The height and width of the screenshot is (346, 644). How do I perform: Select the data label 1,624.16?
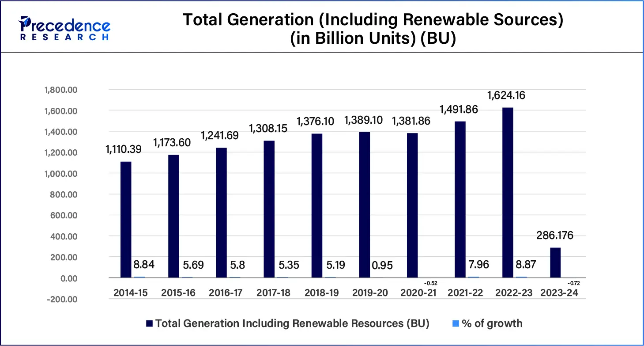click(506, 95)
